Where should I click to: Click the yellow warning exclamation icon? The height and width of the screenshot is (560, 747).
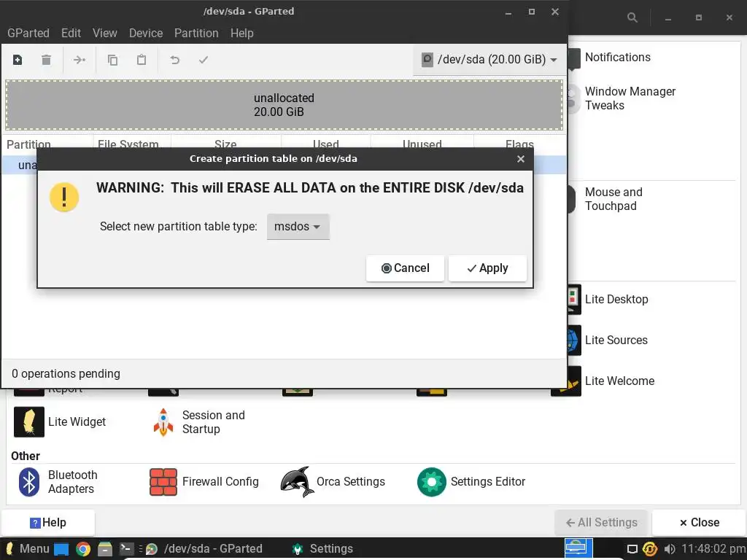[x=64, y=197]
